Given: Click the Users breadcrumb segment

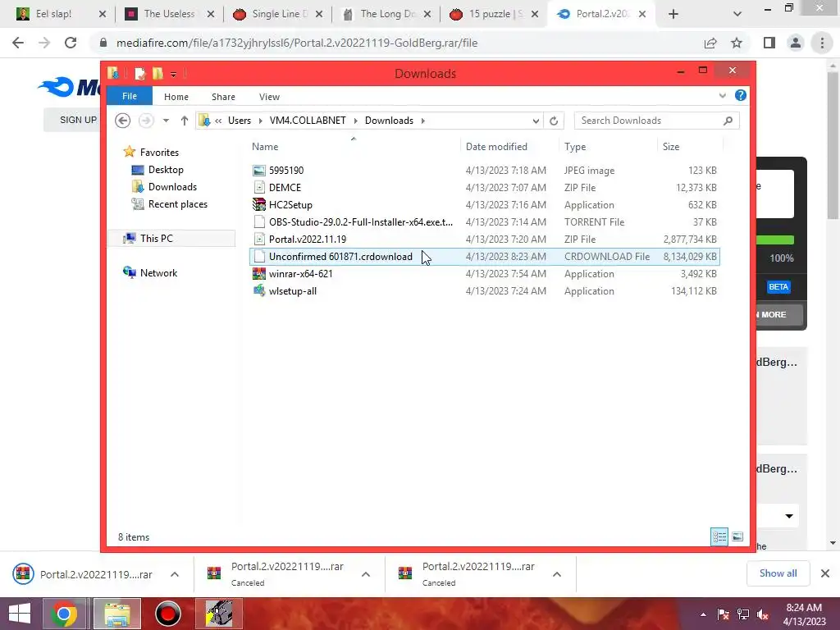Looking at the screenshot, I should pyautogui.click(x=240, y=121).
